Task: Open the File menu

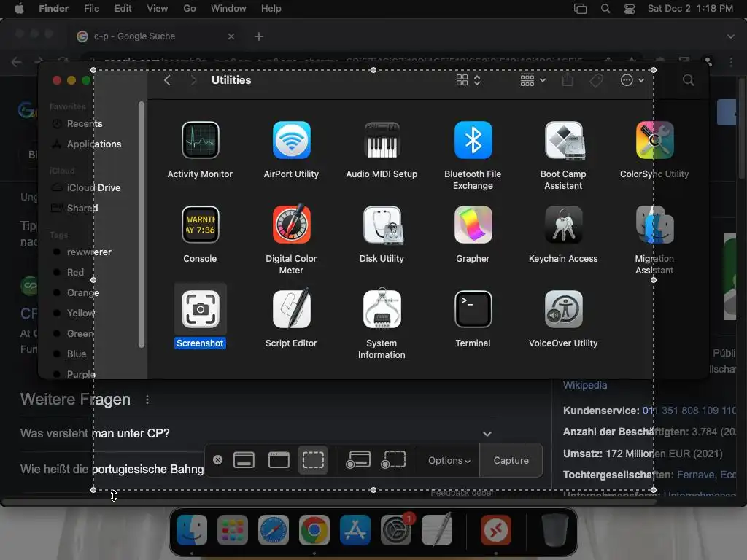Action: [91, 9]
